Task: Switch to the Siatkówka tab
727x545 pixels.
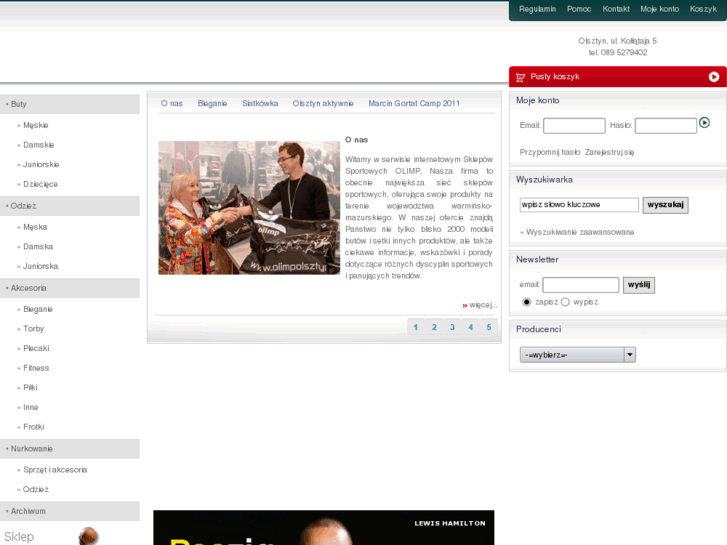Action: (x=260, y=103)
